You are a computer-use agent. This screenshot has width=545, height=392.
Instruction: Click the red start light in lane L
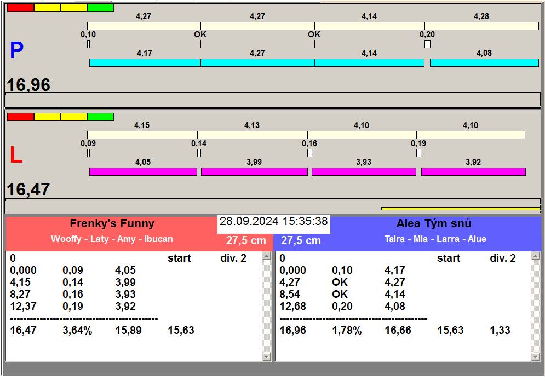click(20, 117)
